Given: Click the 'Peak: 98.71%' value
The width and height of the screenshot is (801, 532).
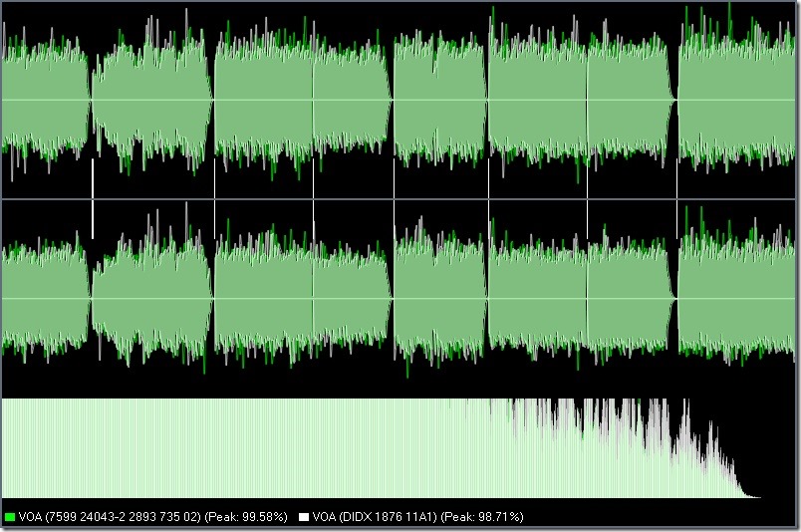Looking at the screenshot, I should [482, 517].
